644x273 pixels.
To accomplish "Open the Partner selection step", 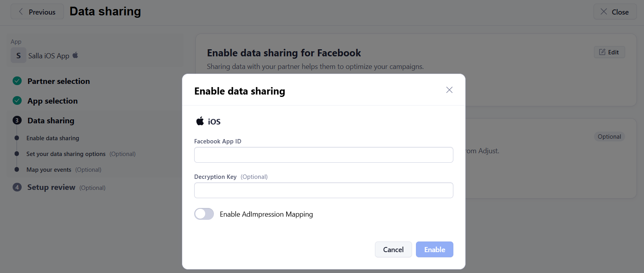I will [59, 81].
